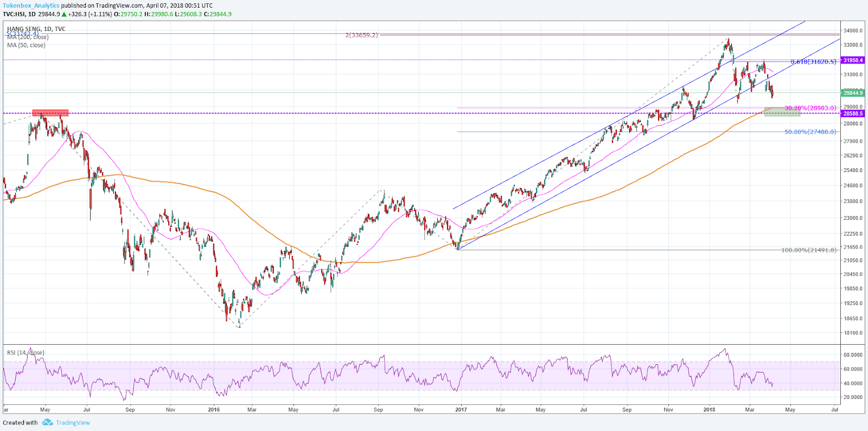Open the Tokenbox_Analytics author profile link
This screenshot has width=868, height=431.
coord(31,5)
